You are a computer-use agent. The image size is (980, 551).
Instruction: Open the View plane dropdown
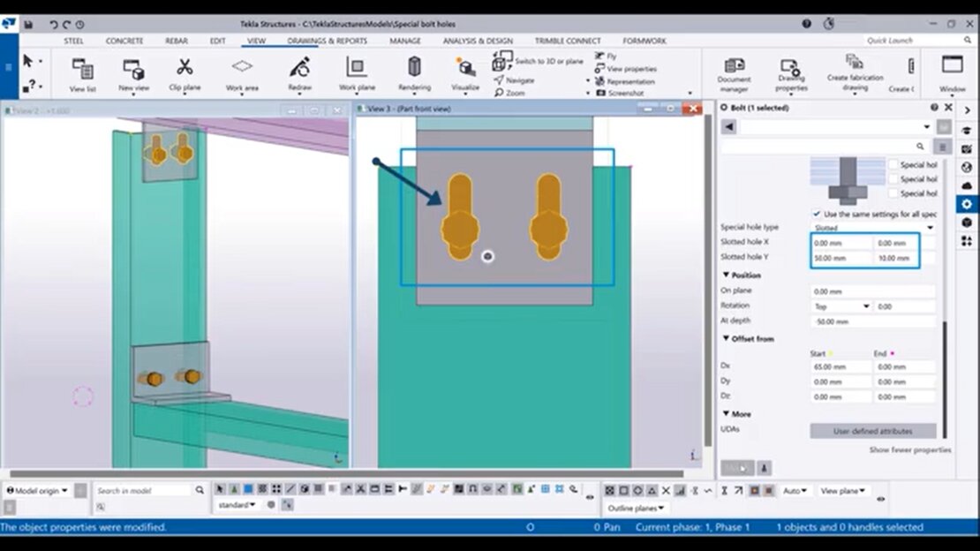pyautogui.click(x=842, y=491)
